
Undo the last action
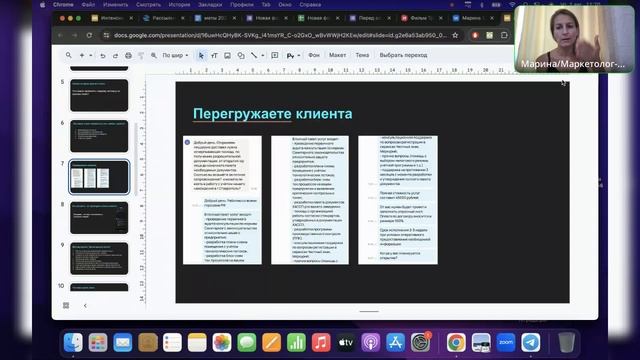pos(103,56)
